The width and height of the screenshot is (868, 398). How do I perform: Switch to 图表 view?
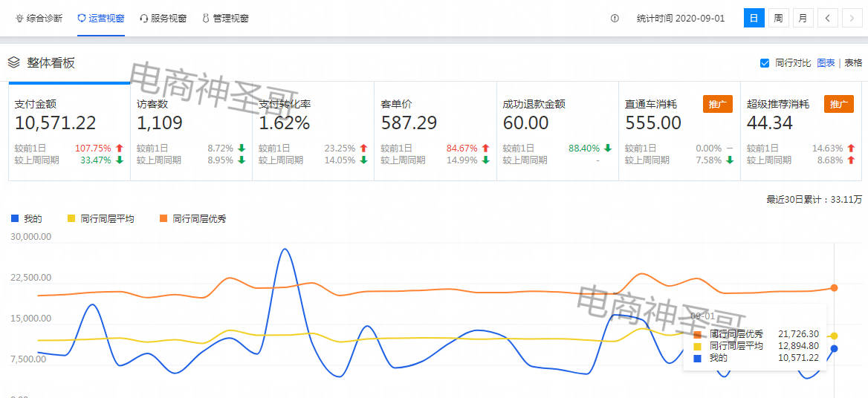(x=826, y=63)
